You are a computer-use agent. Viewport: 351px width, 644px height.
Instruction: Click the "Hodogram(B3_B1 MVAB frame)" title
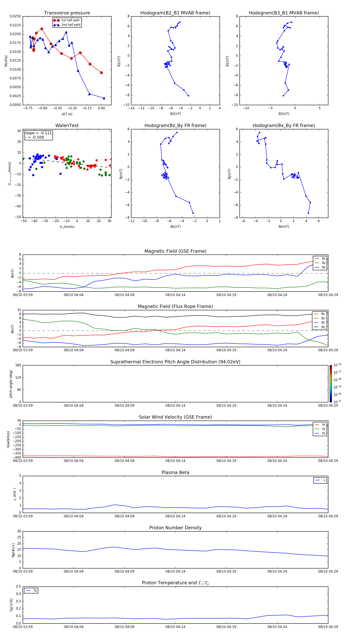click(284, 13)
